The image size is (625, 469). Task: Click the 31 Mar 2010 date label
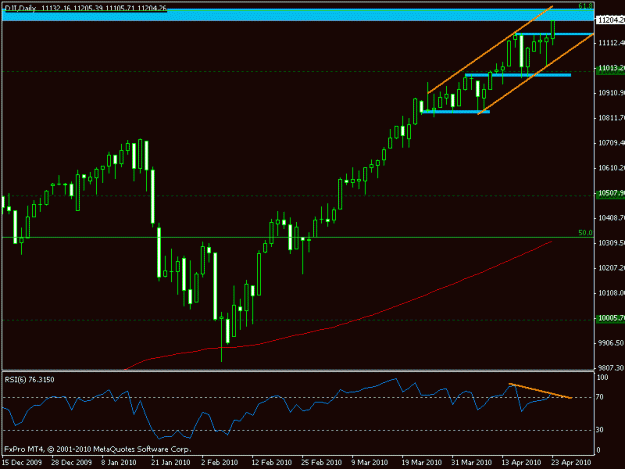point(472,463)
